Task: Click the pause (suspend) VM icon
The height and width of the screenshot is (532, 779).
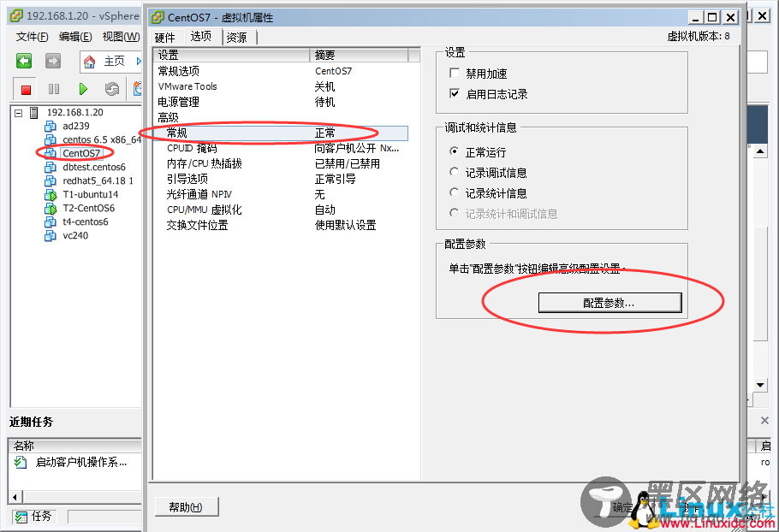Action: (54, 89)
